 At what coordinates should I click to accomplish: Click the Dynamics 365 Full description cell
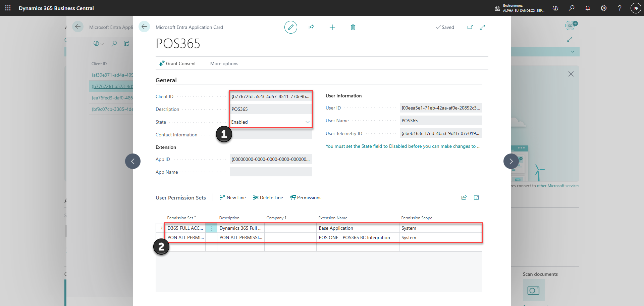241,228
